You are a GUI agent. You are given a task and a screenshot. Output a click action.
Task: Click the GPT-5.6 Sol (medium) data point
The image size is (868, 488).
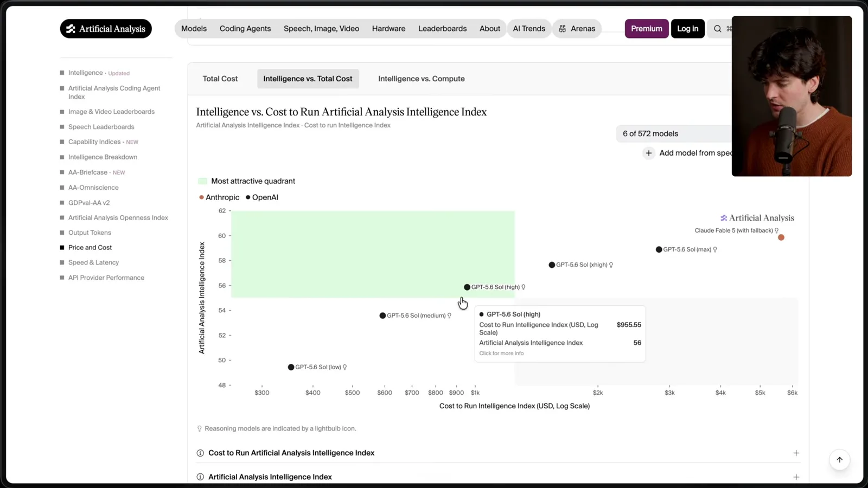pyautogui.click(x=382, y=316)
